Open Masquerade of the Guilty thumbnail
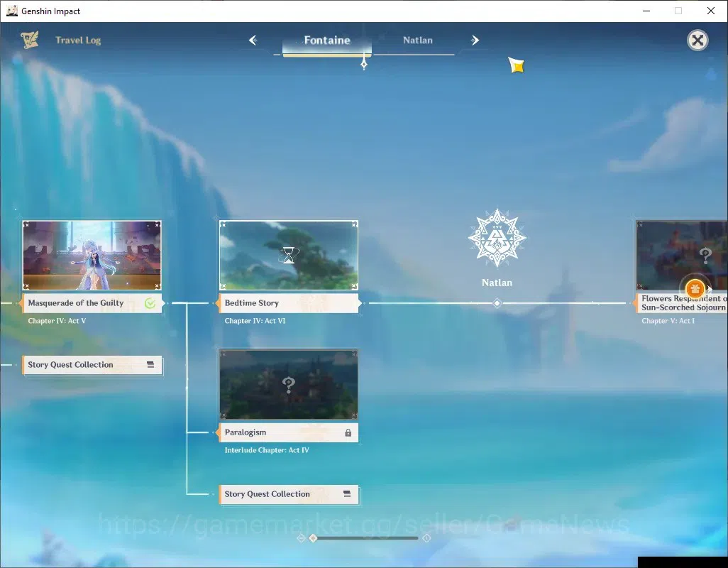 tap(92, 256)
